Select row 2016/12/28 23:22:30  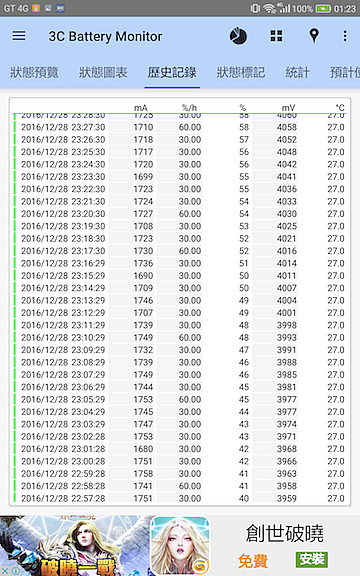(180, 189)
